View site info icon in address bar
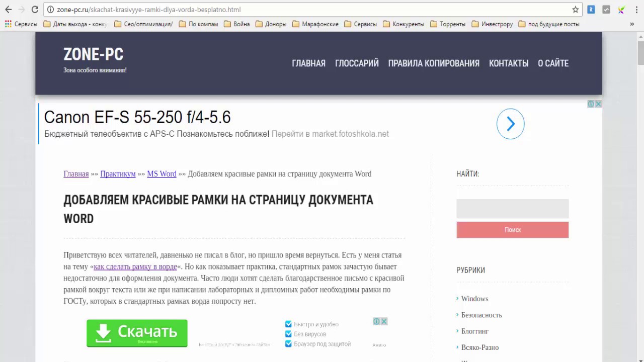Image resolution: width=644 pixels, height=362 pixels. 50,10
